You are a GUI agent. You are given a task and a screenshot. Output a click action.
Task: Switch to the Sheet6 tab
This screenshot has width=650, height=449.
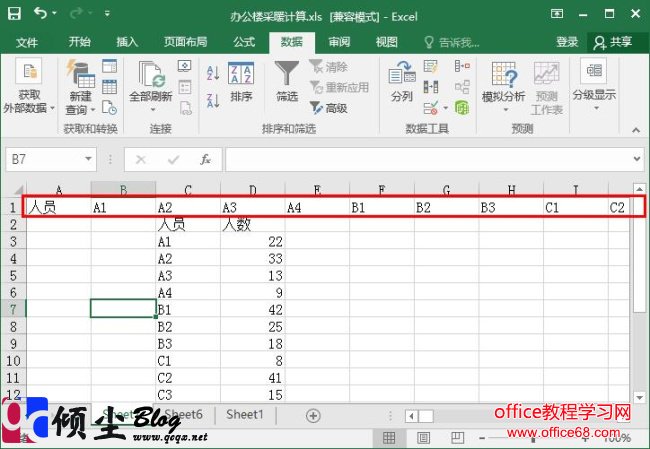(184, 414)
